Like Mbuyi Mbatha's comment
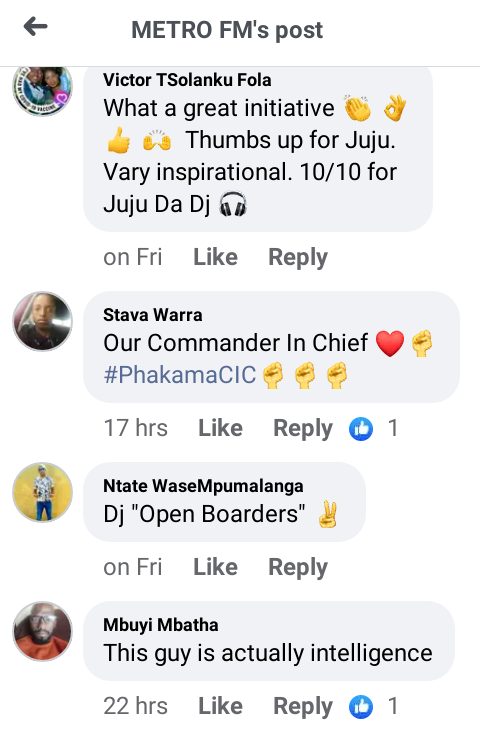This screenshot has height=731, width=480. tap(220, 706)
